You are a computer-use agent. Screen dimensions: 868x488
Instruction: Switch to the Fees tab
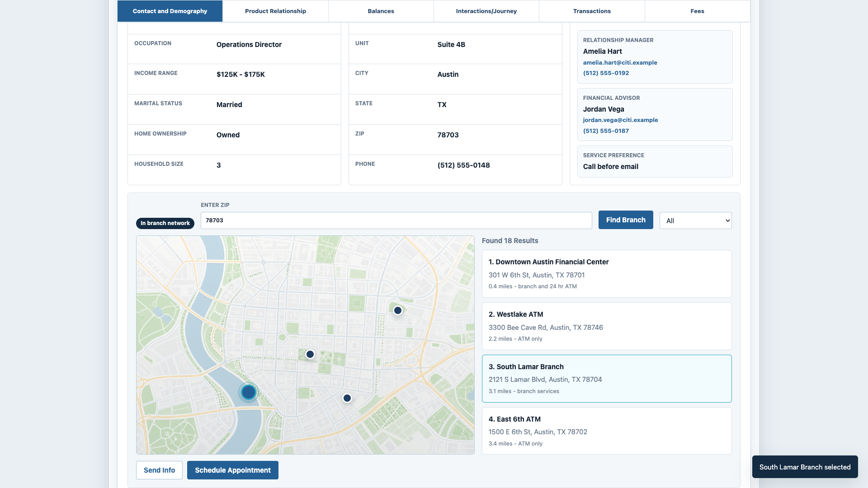coord(697,11)
